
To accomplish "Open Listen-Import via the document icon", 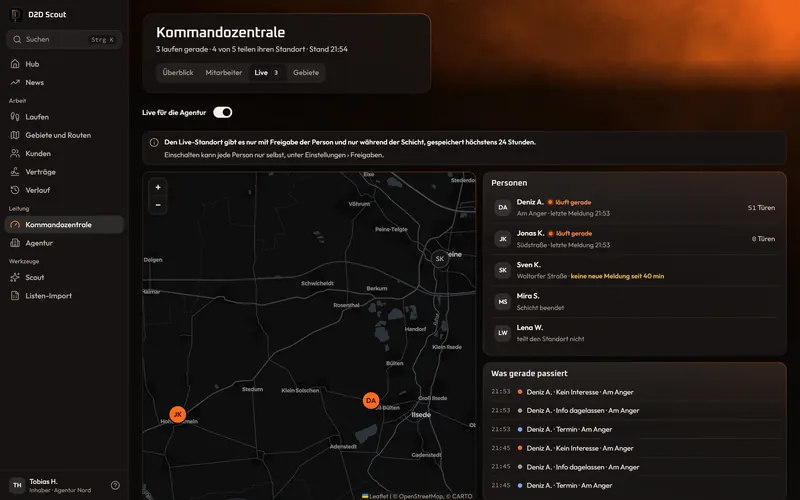I will click(x=15, y=296).
